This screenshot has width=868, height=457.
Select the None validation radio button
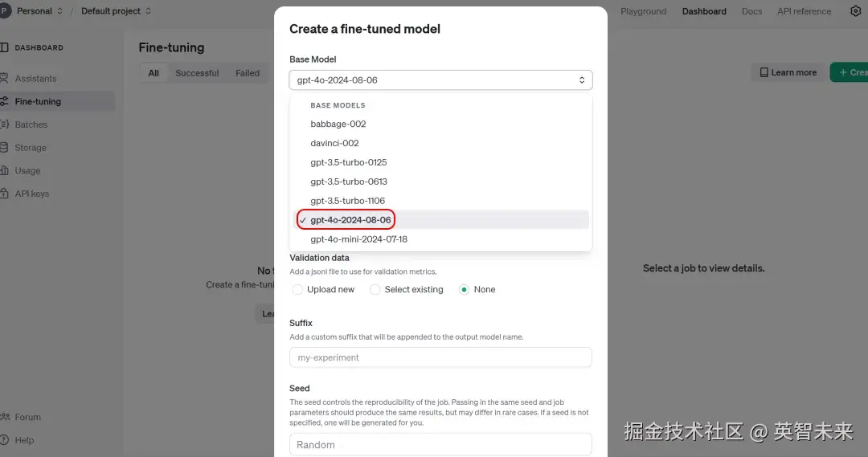(x=464, y=289)
